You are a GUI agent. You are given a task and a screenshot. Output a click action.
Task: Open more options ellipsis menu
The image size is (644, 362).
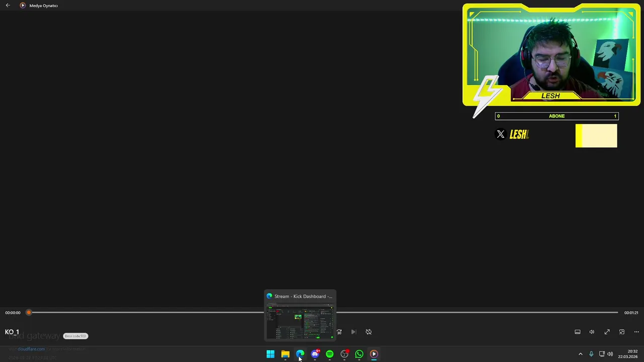click(x=636, y=332)
